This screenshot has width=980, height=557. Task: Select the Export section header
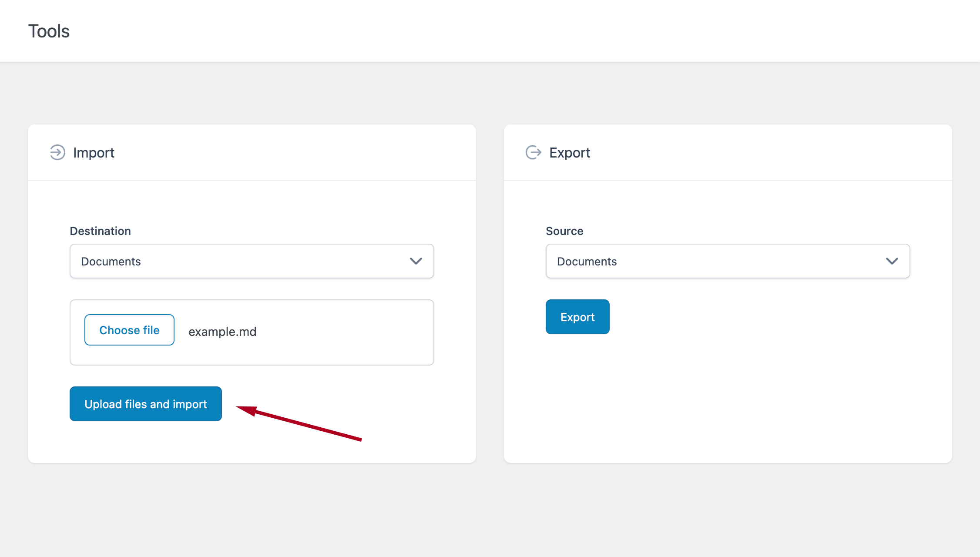coord(570,152)
